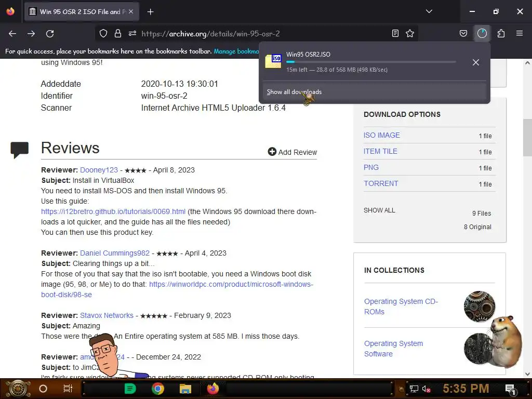The image size is (532, 399).
Task: Open reviewer Stavox Networks profile
Action: (x=107, y=315)
